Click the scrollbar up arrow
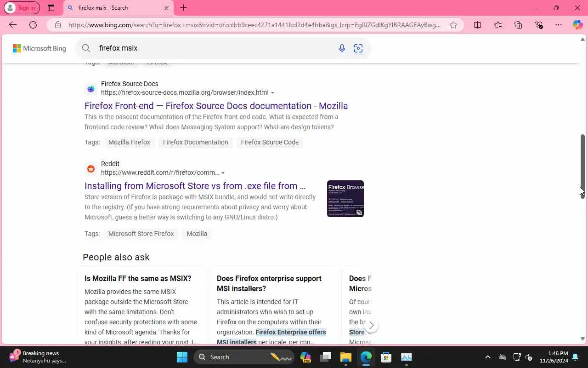The height and width of the screenshot is (368, 588). click(582, 40)
